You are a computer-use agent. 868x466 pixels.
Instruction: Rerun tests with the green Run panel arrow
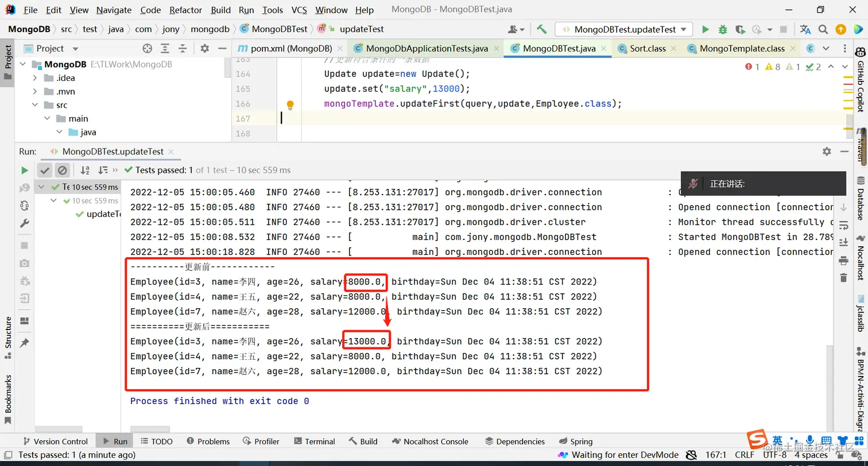[x=24, y=170]
